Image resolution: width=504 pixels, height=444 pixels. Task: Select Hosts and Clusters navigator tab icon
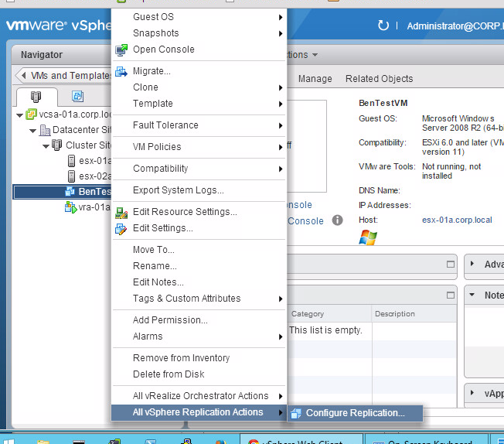(36, 96)
